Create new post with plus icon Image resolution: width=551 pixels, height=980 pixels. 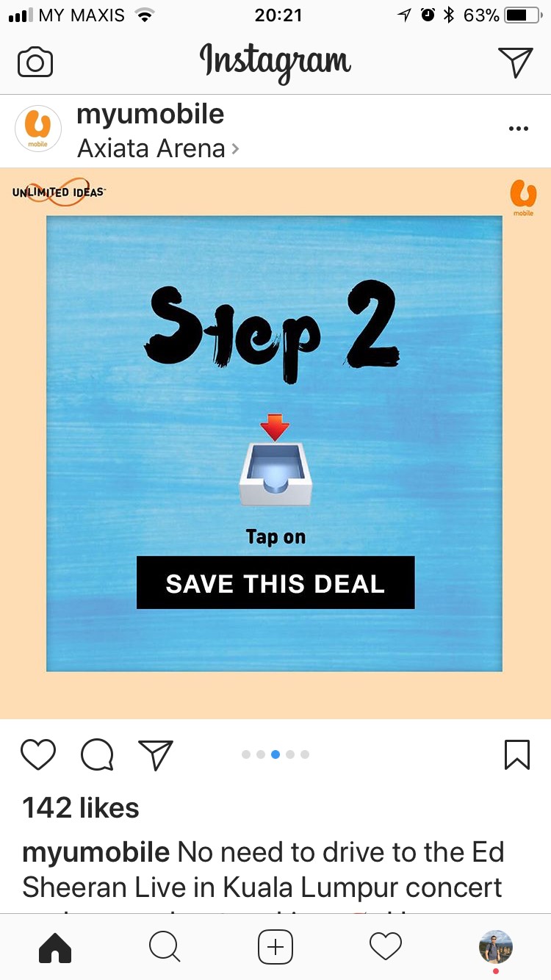pyautogui.click(x=275, y=947)
